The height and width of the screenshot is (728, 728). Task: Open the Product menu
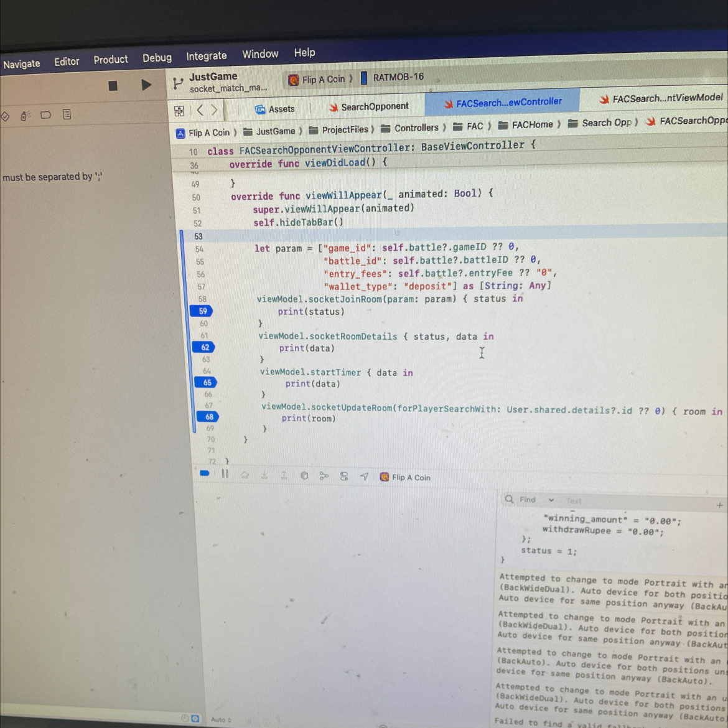pyautogui.click(x=111, y=60)
